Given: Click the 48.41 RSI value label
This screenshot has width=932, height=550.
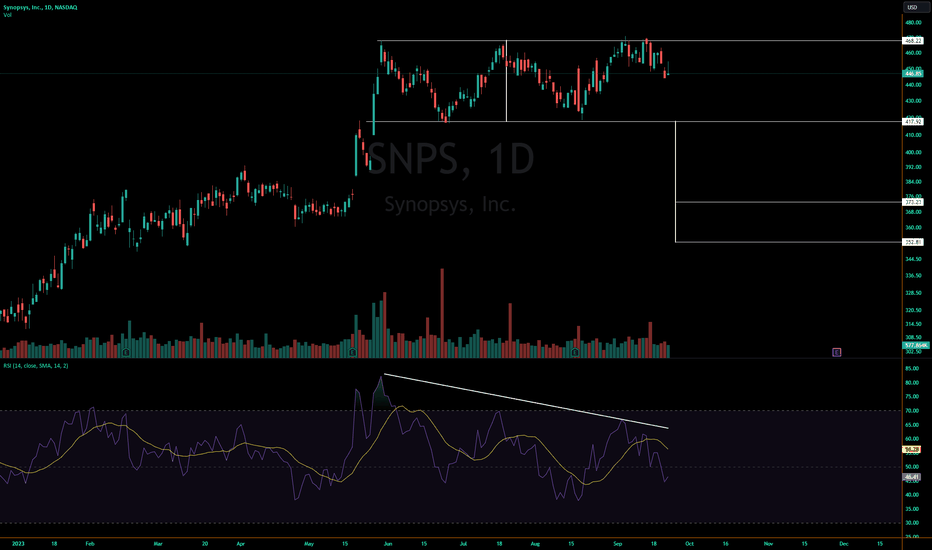Looking at the screenshot, I should (x=912, y=477).
